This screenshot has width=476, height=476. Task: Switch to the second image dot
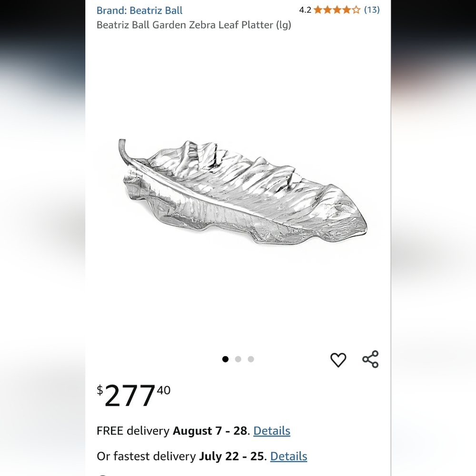coord(238,359)
